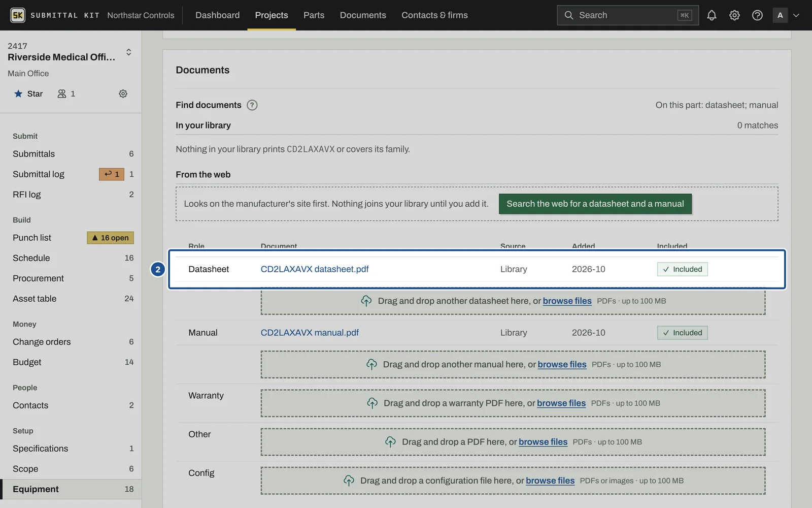The image size is (812, 508).
Task: Open project settings gear in sidebar
Action: click(x=123, y=94)
